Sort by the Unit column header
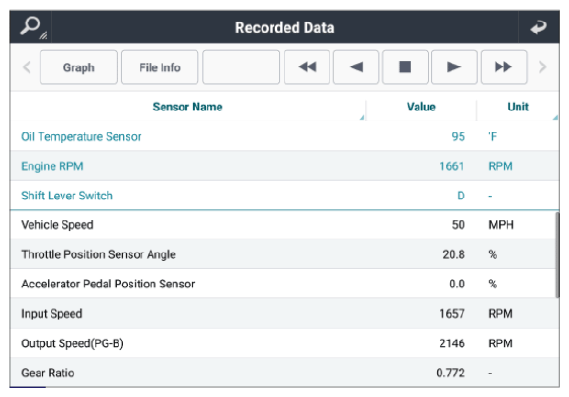569x397 pixels. point(518,107)
